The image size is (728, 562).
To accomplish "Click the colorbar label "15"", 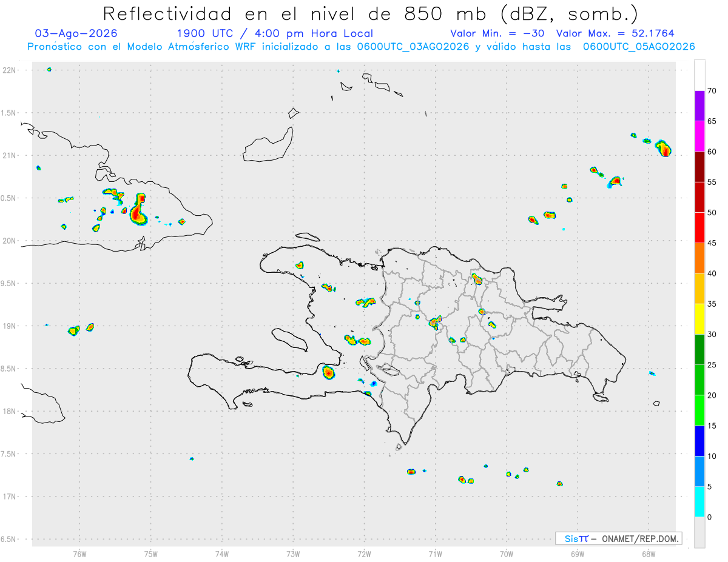I will click(x=712, y=426).
